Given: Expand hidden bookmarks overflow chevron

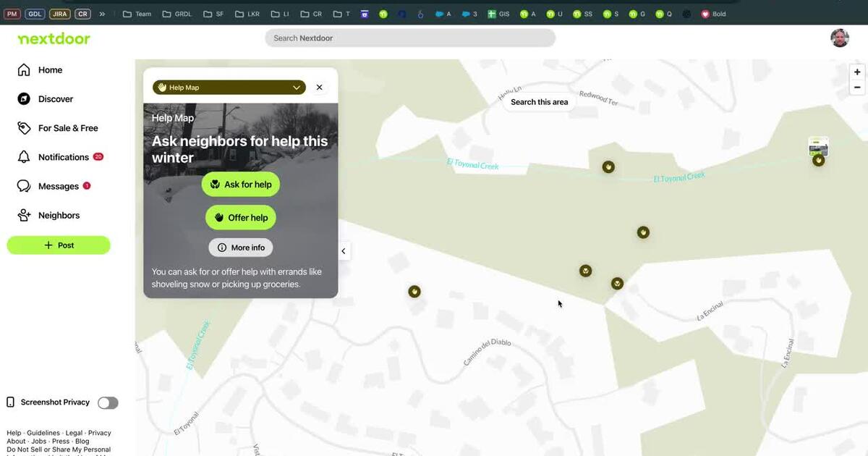Looking at the screenshot, I should coord(102,14).
